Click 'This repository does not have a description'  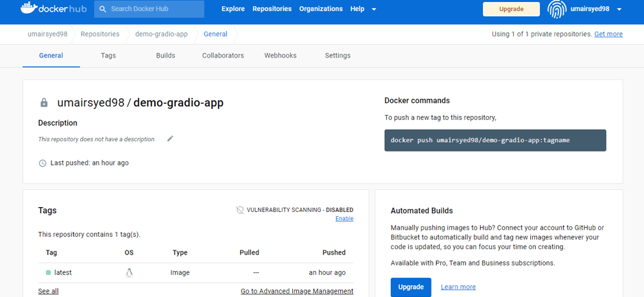[96, 139]
